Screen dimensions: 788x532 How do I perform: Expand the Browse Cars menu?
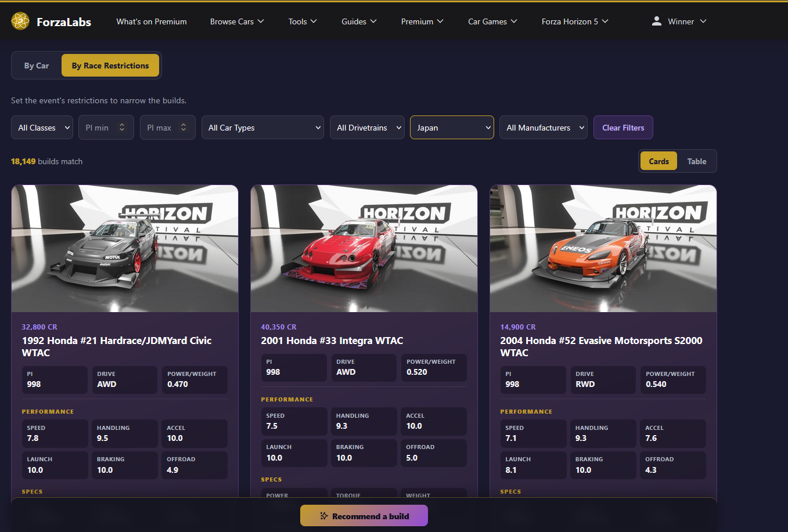click(x=237, y=21)
